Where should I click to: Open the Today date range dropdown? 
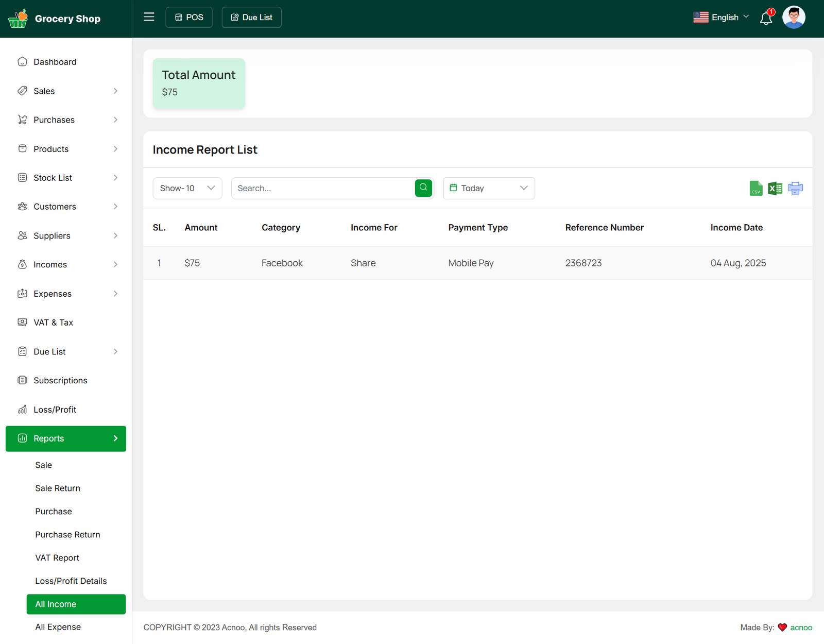click(489, 188)
